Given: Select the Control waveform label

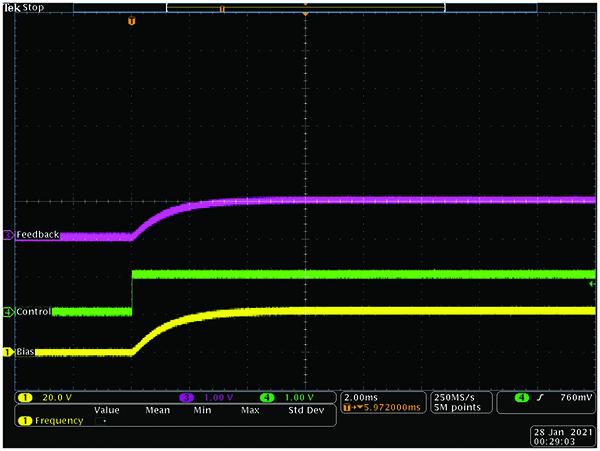Looking at the screenshot, I should tap(34, 312).
